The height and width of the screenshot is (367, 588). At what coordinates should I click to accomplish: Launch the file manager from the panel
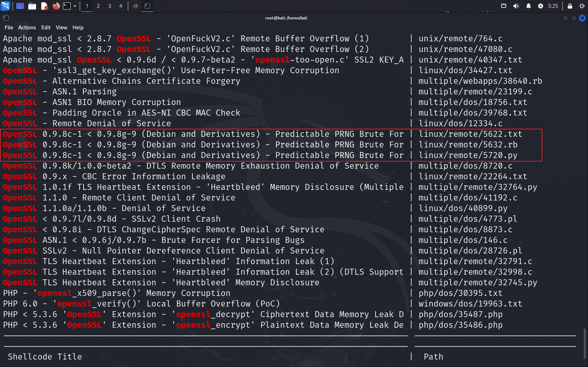pyautogui.click(x=32, y=6)
